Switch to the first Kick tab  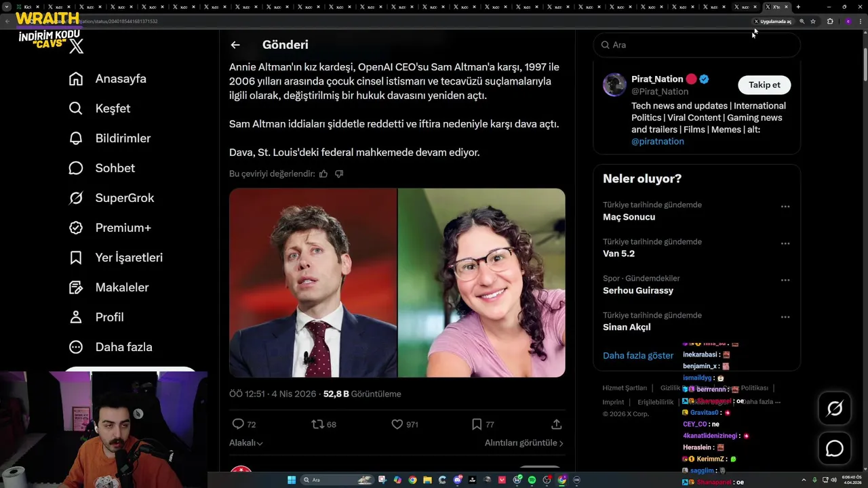pos(27,7)
